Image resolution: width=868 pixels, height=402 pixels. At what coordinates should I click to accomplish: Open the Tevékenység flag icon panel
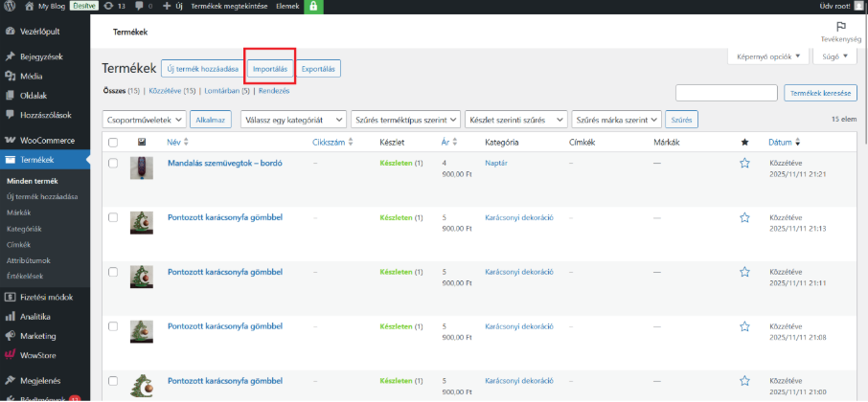(x=841, y=28)
